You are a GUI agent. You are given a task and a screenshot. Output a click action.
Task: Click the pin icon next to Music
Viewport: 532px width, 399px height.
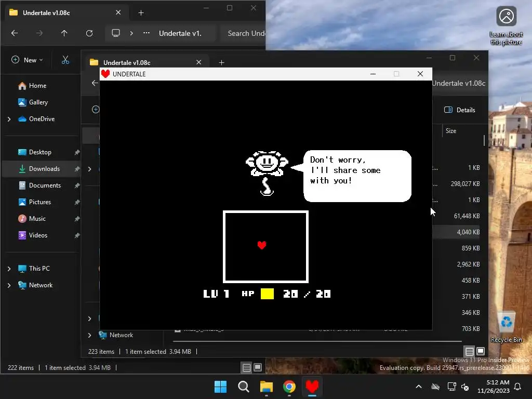coord(77,219)
